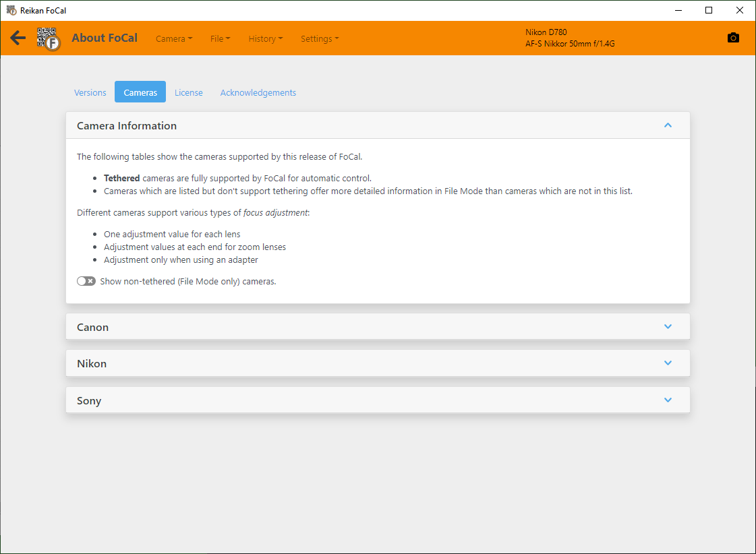The width and height of the screenshot is (756, 554).
Task: Click the camera icon in header
Action: pyautogui.click(x=733, y=38)
